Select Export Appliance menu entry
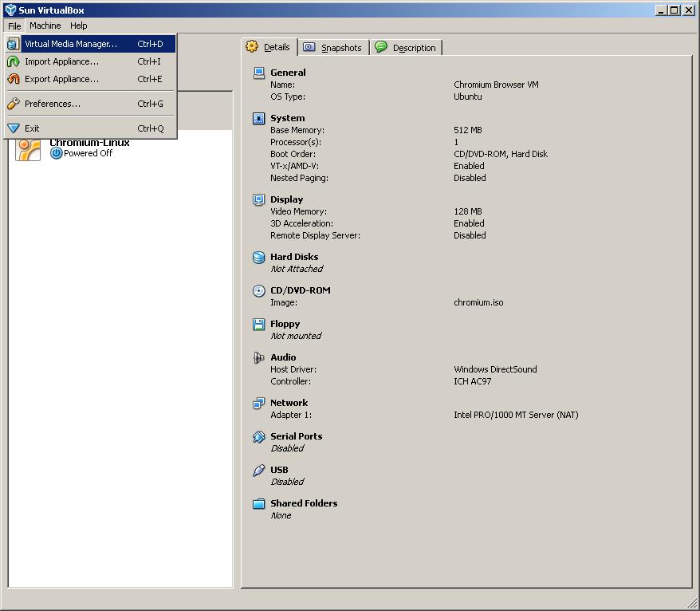The image size is (700, 611). coord(91,79)
